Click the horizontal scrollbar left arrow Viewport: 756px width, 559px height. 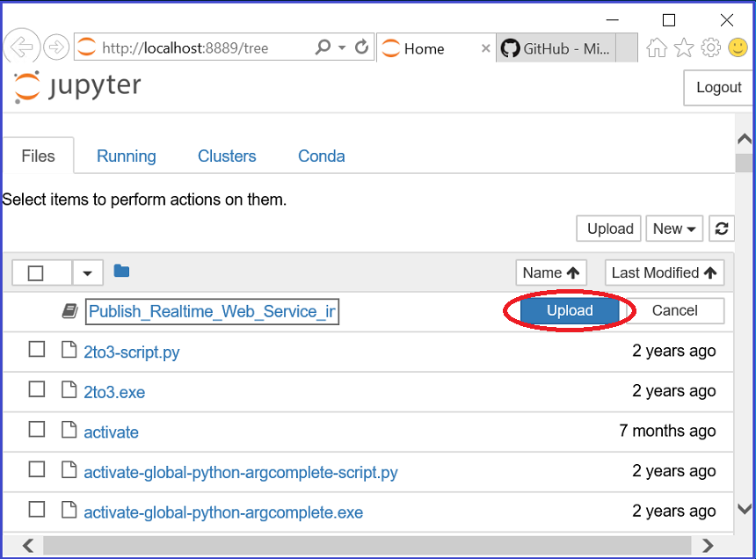pyautogui.click(x=28, y=546)
